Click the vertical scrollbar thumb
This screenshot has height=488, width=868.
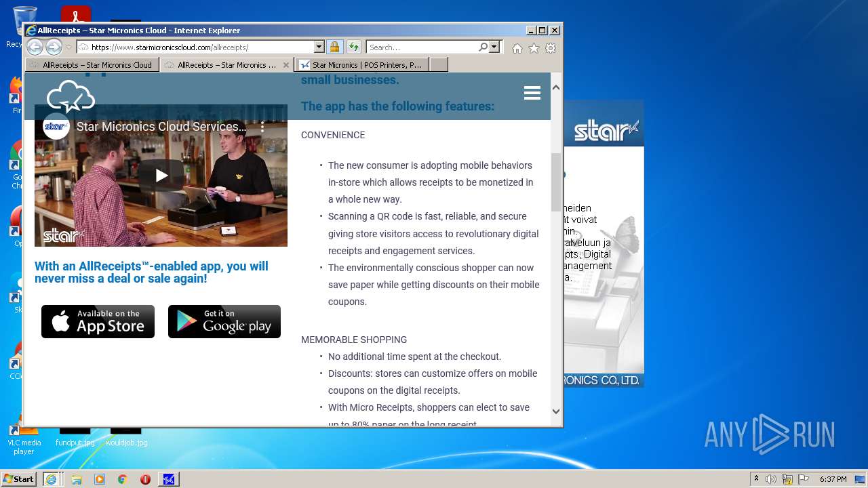tap(556, 182)
